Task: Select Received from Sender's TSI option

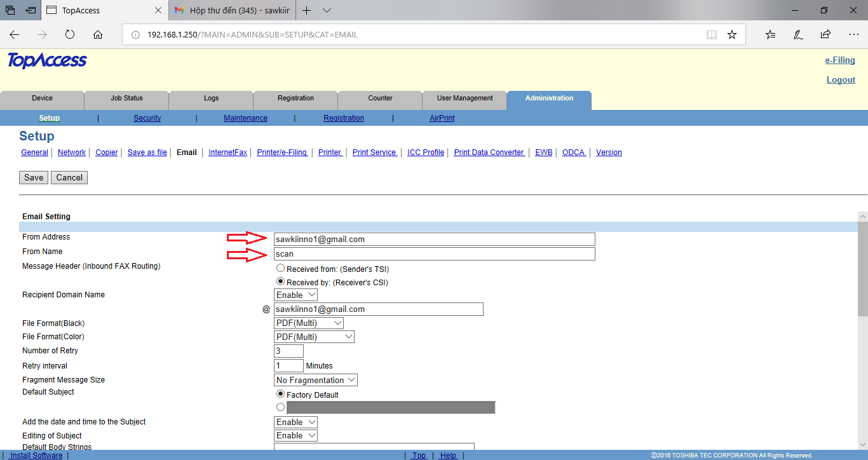Action: (x=280, y=268)
